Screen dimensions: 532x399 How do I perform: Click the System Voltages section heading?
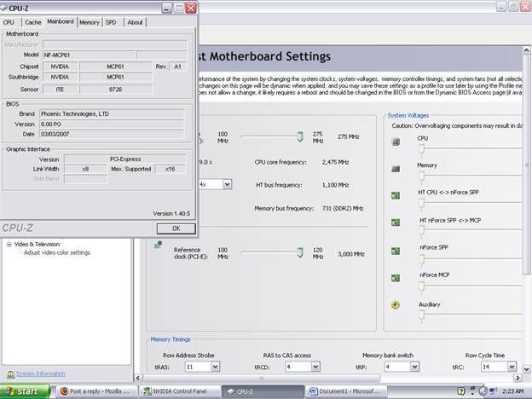pos(408,115)
